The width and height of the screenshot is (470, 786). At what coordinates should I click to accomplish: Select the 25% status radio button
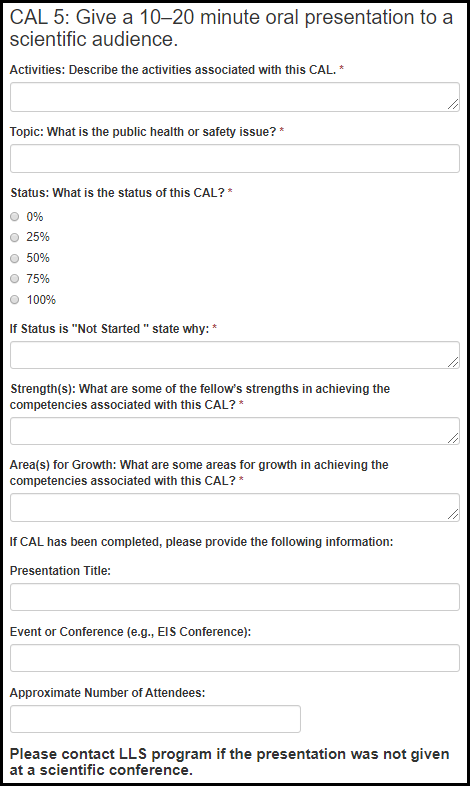coord(15,237)
